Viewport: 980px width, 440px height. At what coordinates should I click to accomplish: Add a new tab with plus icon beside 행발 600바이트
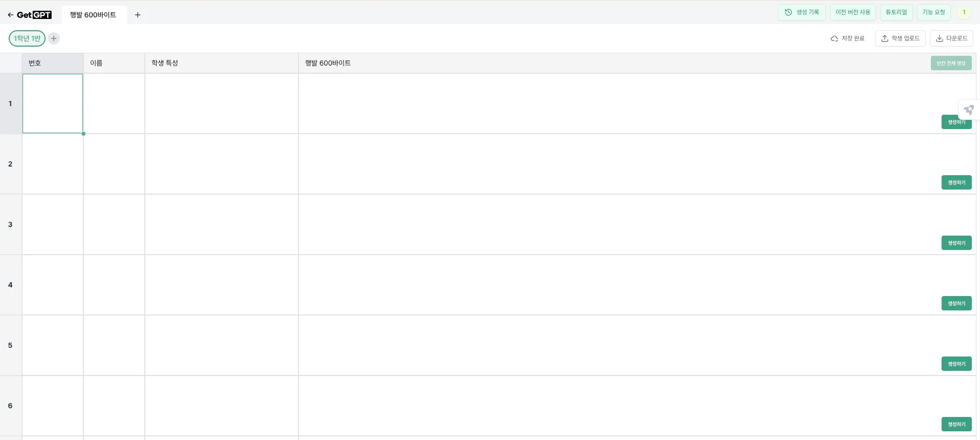click(x=138, y=15)
